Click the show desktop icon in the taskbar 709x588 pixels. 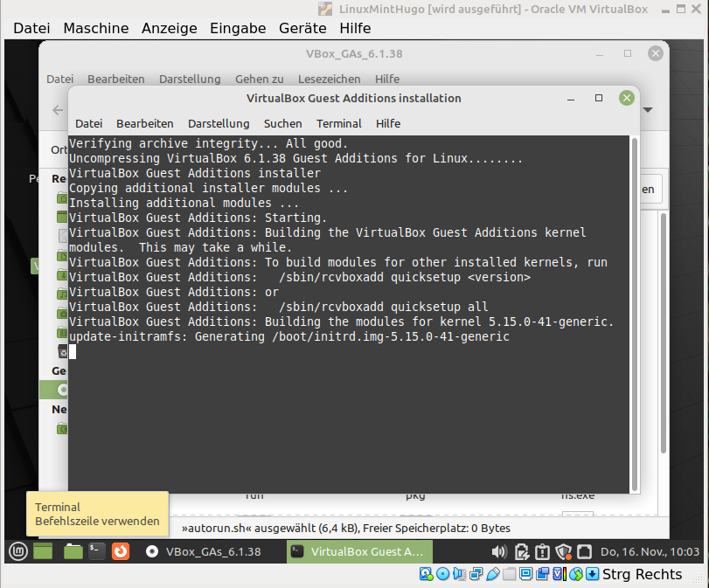click(x=43, y=551)
